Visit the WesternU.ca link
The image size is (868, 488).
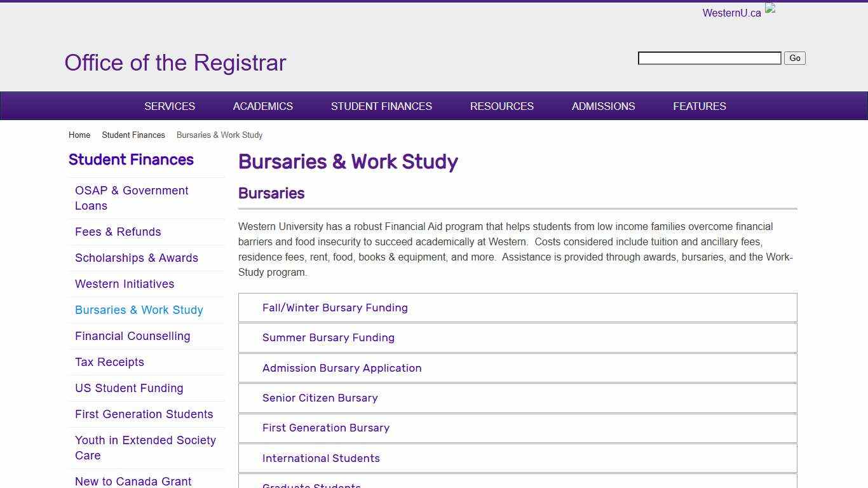tap(731, 13)
